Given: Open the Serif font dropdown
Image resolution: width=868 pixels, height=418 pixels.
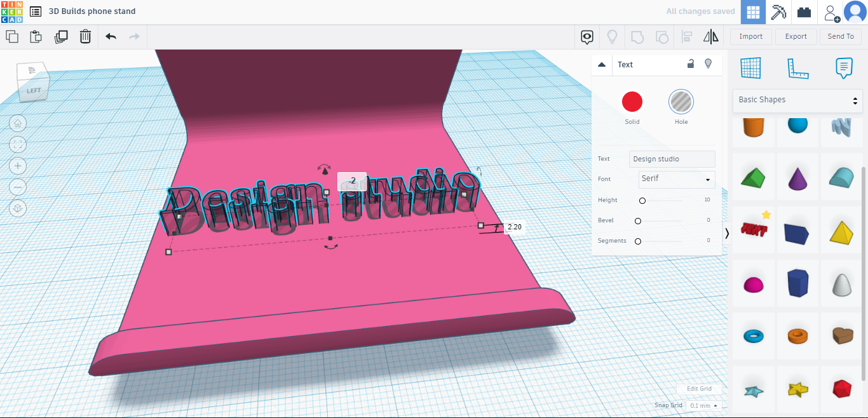Looking at the screenshot, I should tap(676, 179).
